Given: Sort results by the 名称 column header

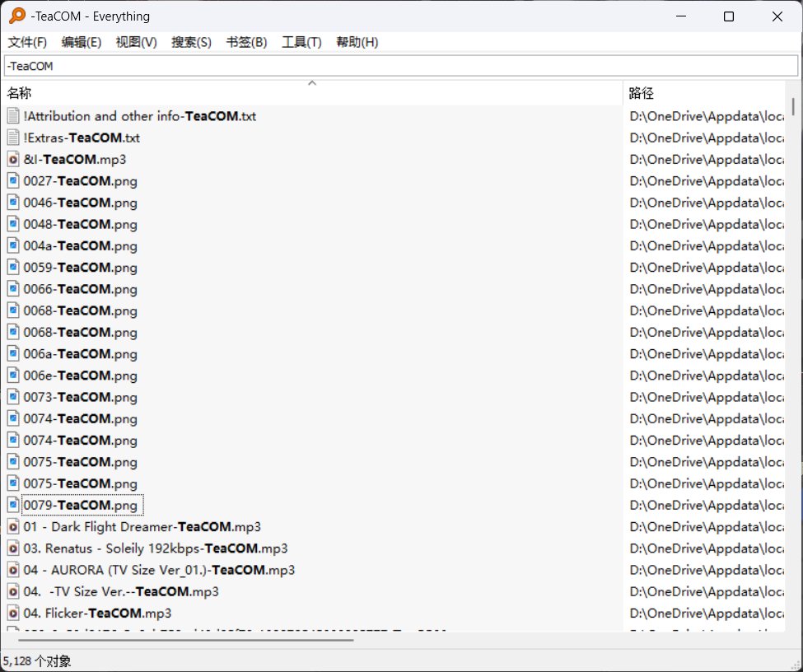Looking at the screenshot, I should tap(311, 93).
